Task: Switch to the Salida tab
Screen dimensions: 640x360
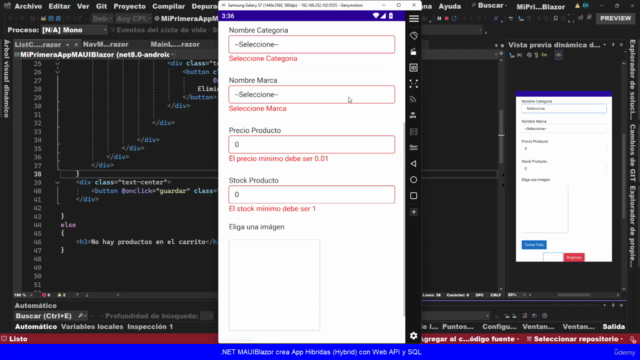Action: click(x=613, y=327)
